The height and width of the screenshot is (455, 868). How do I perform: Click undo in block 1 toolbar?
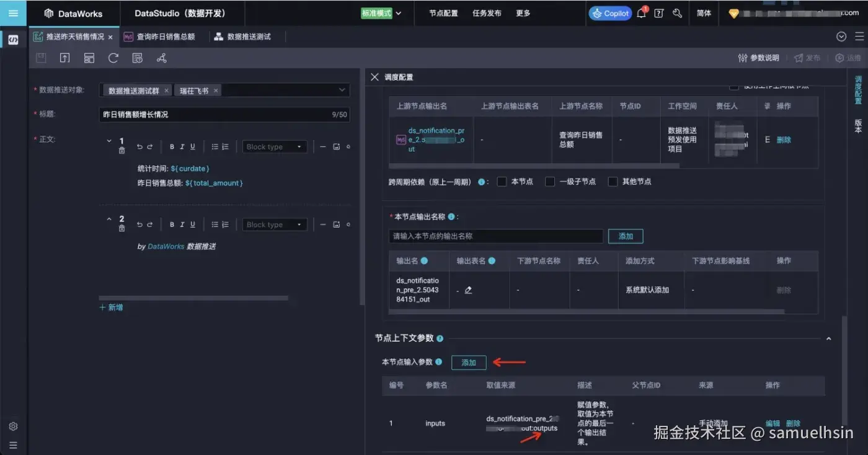click(139, 147)
